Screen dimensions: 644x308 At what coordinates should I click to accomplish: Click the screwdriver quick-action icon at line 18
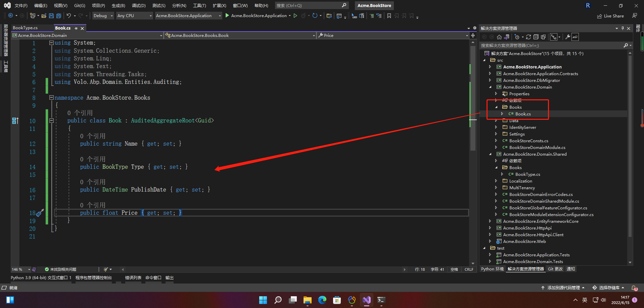tap(40, 213)
